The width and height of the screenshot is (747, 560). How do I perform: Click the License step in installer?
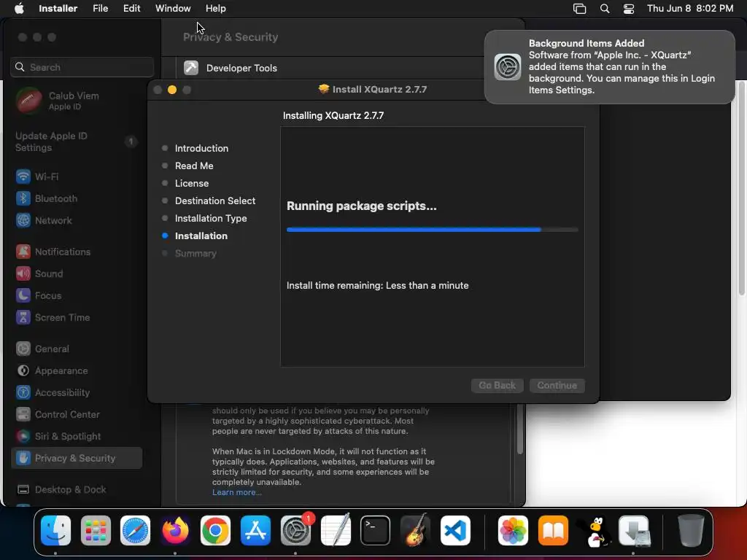[192, 183]
